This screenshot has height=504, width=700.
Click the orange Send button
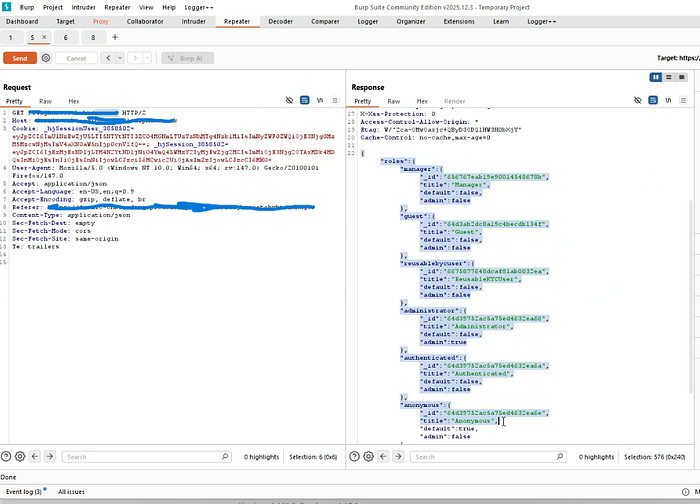tap(20, 58)
